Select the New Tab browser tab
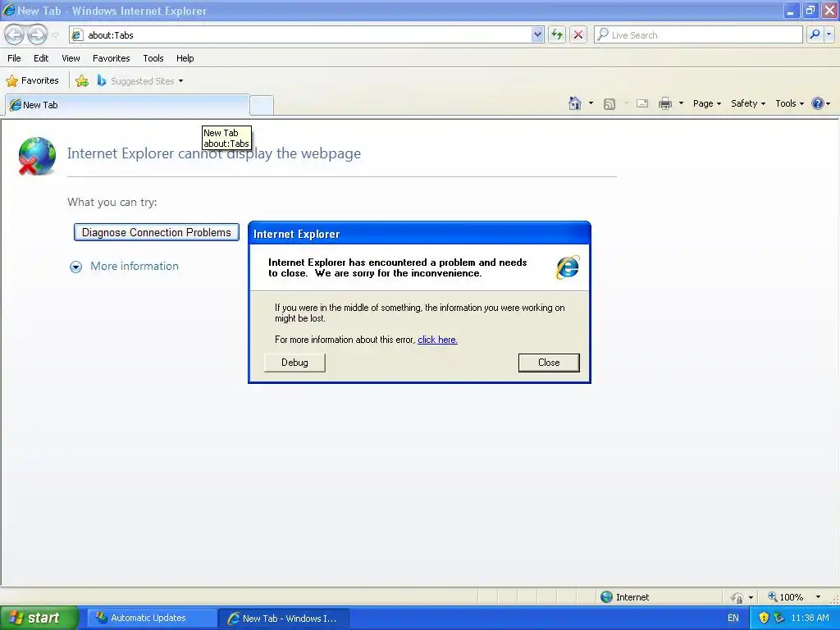The width and height of the screenshot is (840, 630). click(127, 105)
